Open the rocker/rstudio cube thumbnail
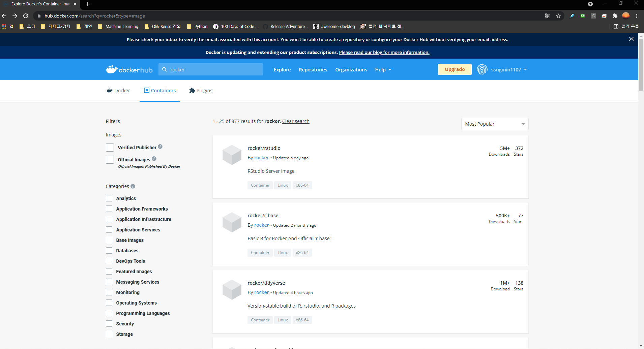Viewport: 644px width, 349px height. [x=232, y=155]
